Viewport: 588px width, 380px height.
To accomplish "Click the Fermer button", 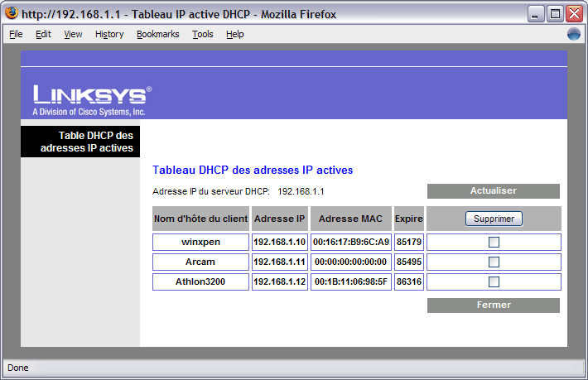I will click(494, 305).
